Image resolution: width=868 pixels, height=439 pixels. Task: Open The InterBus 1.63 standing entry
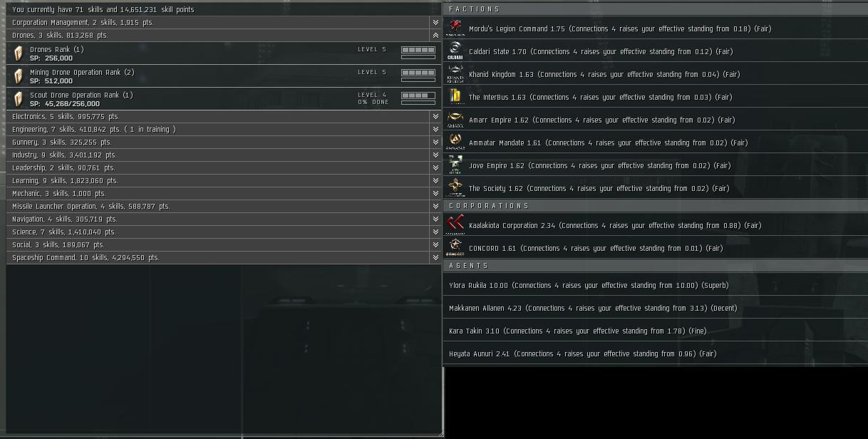(656, 97)
